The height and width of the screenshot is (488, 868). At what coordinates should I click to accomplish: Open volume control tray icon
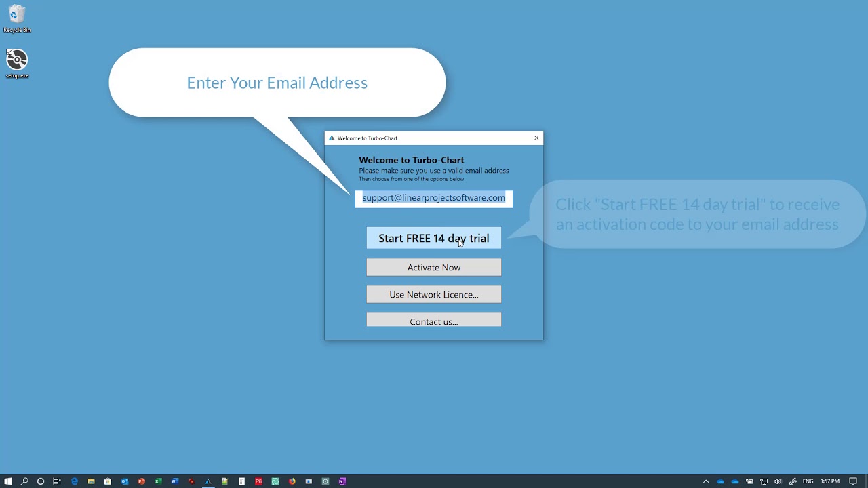click(x=778, y=481)
